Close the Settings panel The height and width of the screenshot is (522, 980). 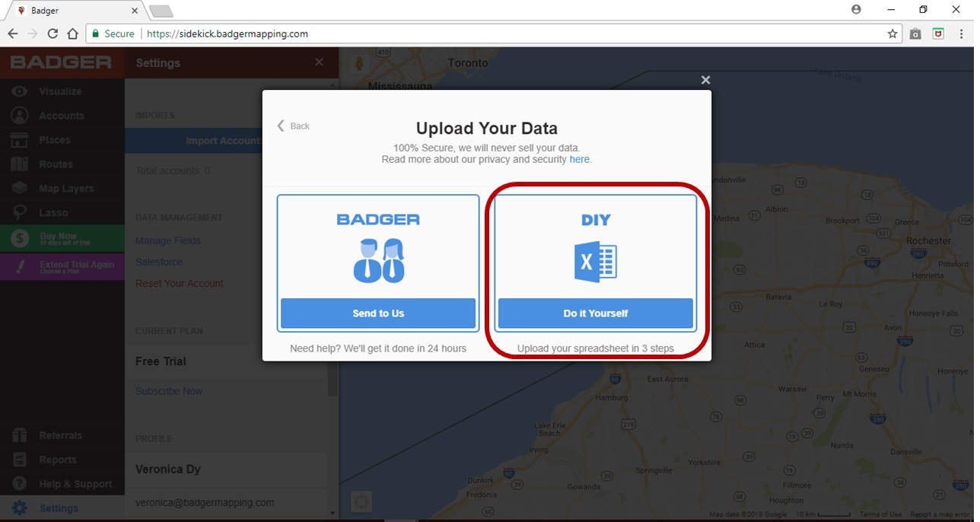319,62
